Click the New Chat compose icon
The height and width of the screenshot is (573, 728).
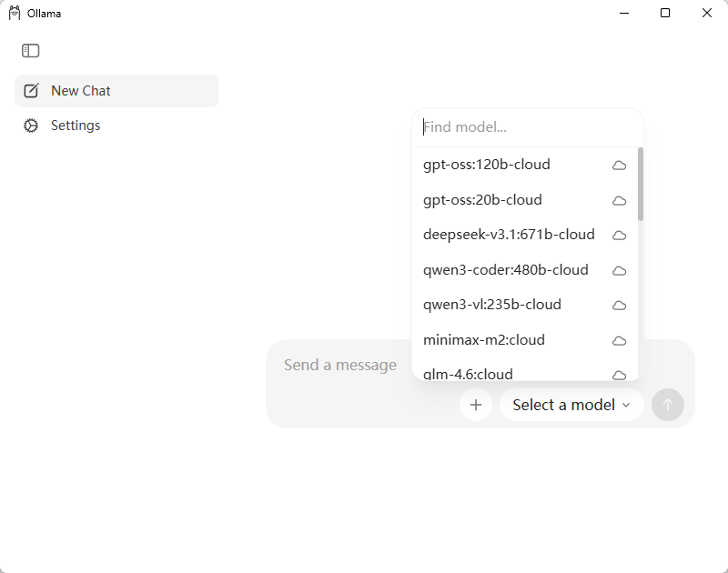pos(31,91)
